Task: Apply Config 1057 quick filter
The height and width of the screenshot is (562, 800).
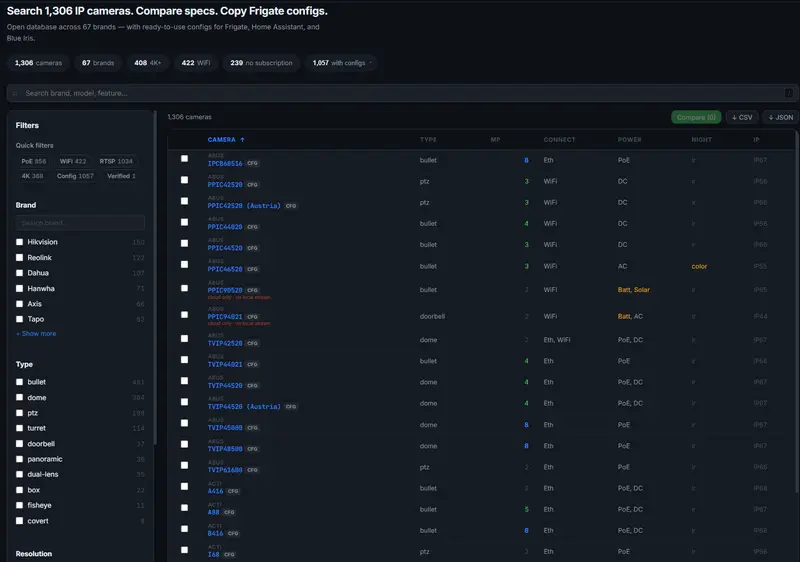Action: click(x=75, y=176)
